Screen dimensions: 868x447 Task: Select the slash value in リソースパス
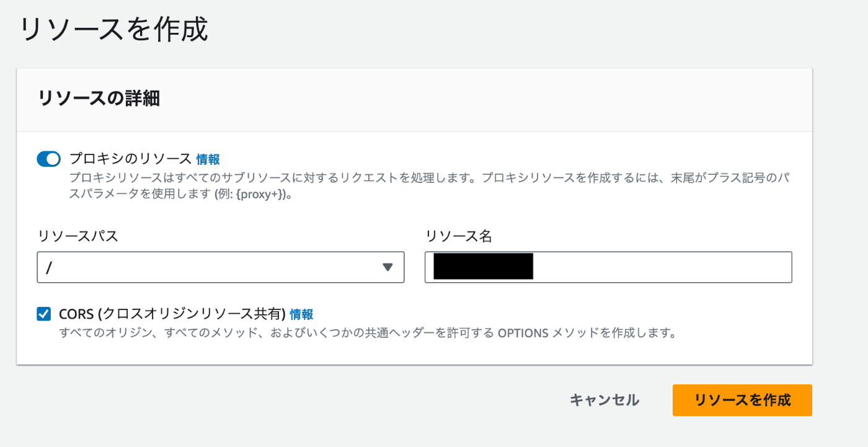49,268
